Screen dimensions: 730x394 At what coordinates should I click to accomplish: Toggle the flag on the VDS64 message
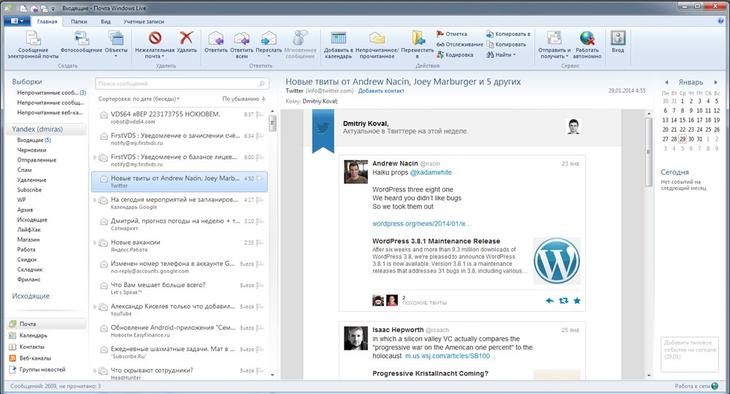point(260,115)
